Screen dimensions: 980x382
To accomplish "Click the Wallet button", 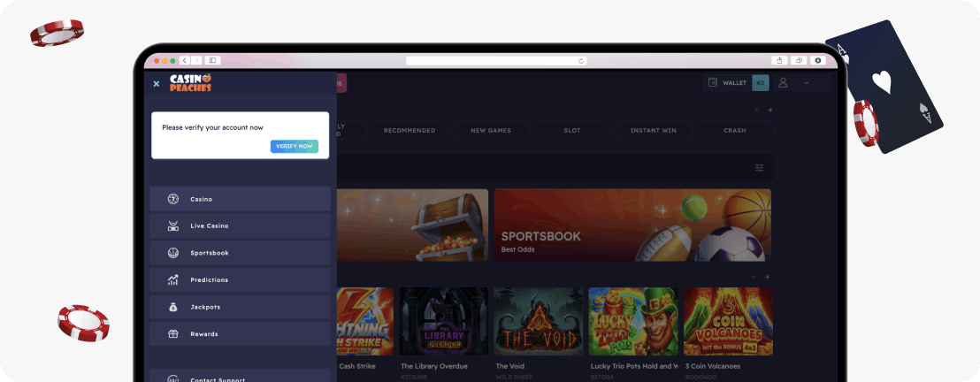I will [x=727, y=82].
